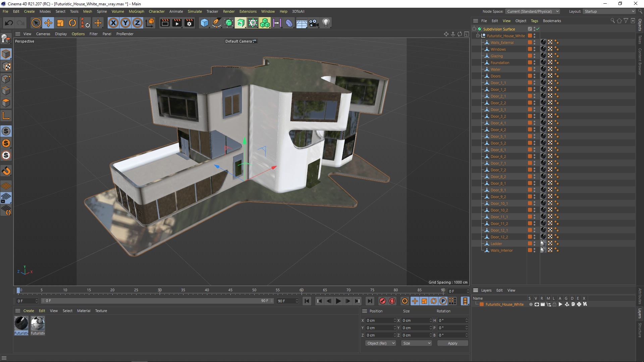Toggle Y axis lock

coord(125,23)
